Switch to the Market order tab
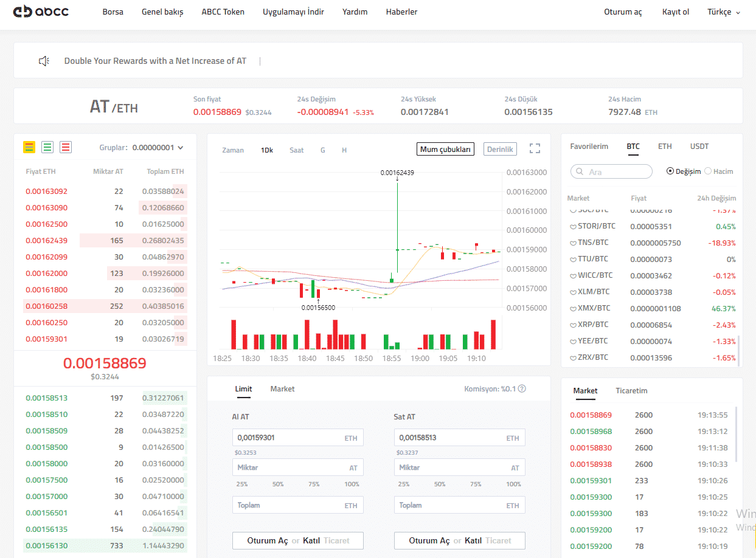 (x=282, y=389)
